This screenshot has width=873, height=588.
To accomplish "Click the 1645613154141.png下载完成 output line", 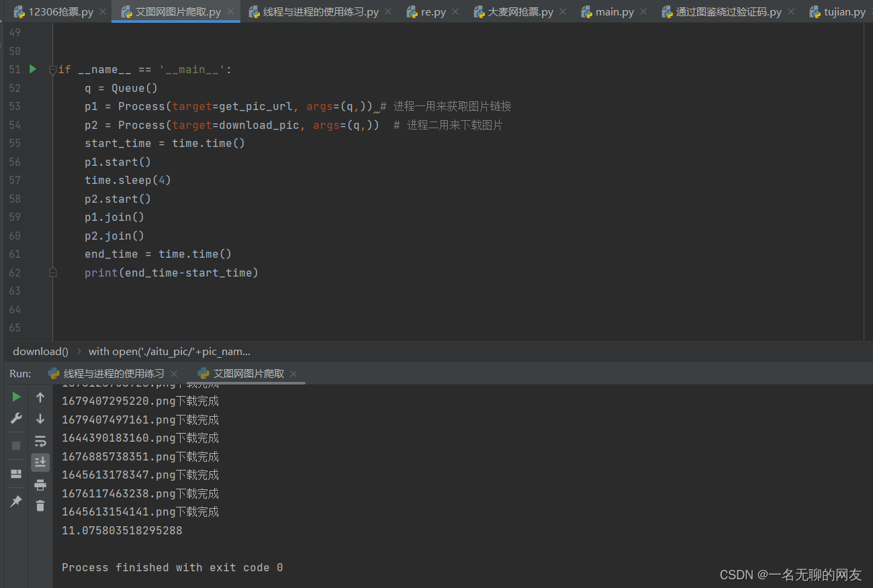I will coord(140,512).
